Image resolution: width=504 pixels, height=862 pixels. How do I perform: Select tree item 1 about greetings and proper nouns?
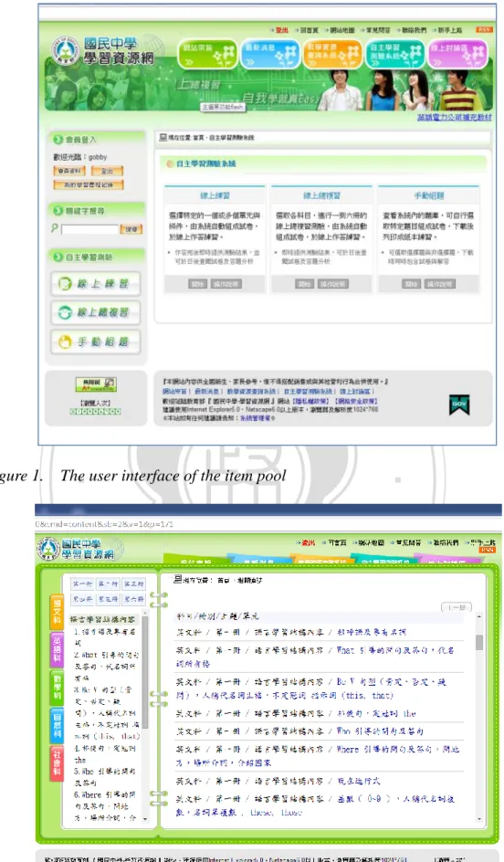coord(106,636)
